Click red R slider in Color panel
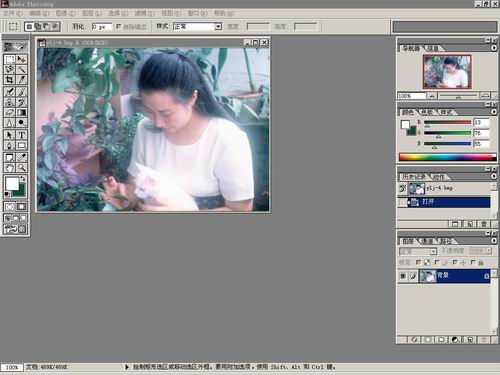The height and width of the screenshot is (375, 500). 447,123
